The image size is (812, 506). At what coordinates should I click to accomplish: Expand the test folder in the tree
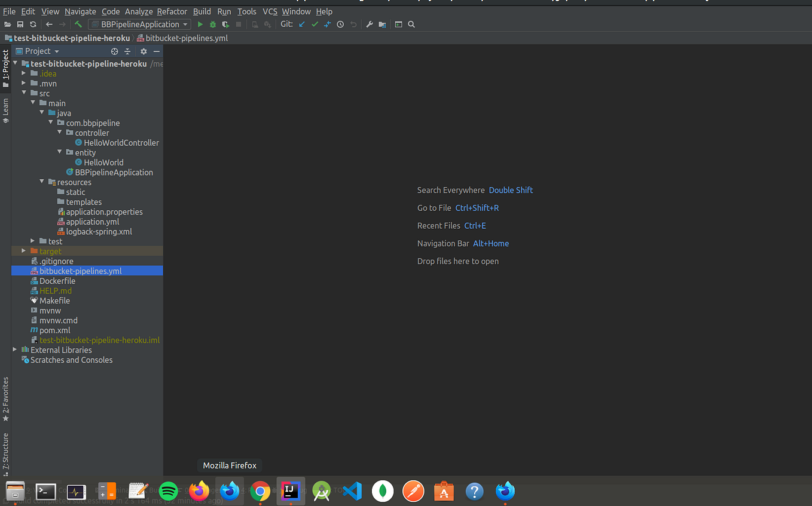(33, 241)
